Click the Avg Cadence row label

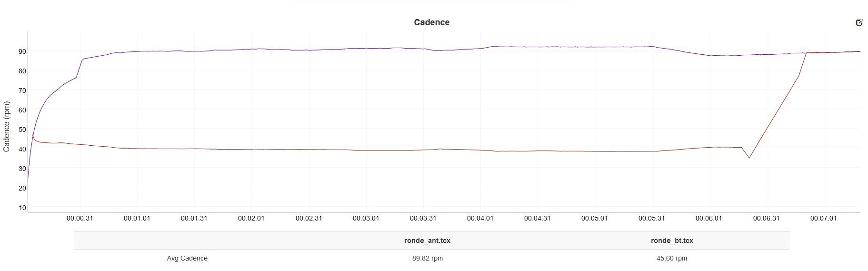click(187, 258)
